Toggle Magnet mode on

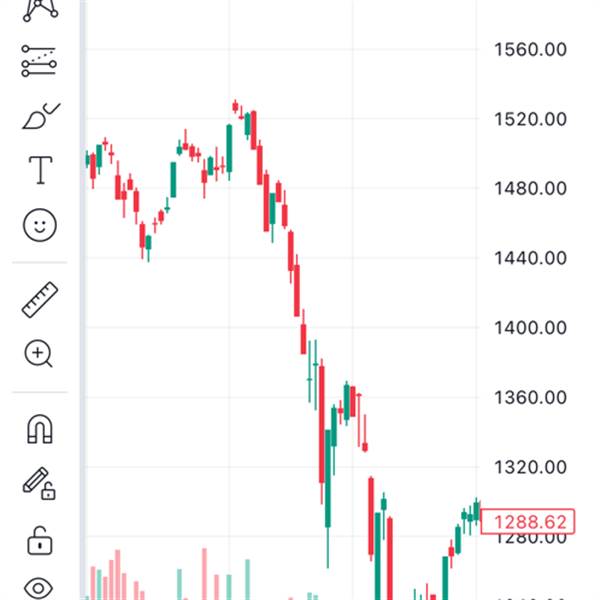[40, 429]
